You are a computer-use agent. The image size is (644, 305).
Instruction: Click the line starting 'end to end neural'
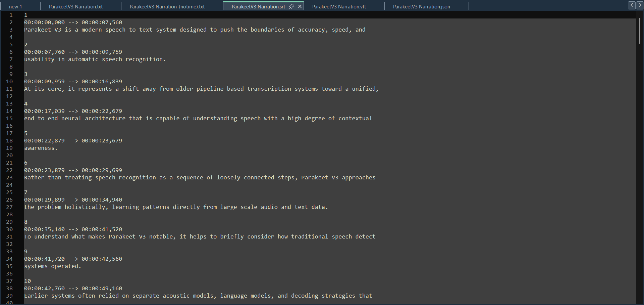[198, 119]
